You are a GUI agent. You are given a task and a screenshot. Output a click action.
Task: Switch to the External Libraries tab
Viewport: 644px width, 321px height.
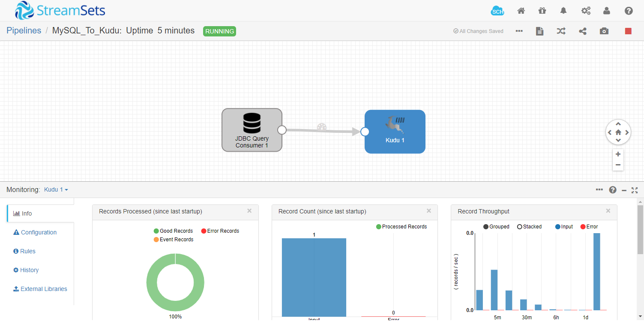40,289
